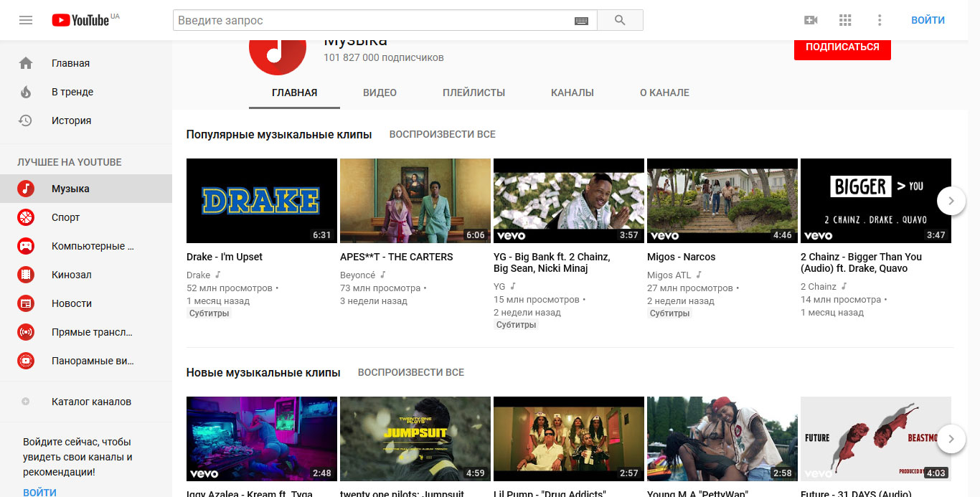
Task: Open Кинозал in the sidebar
Action: tap(86, 275)
